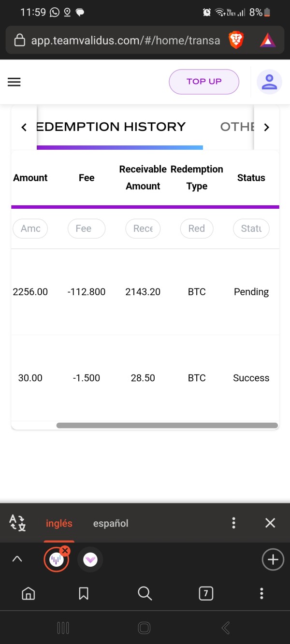Show the 7 open tabs
The width and height of the screenshot is (290, 644).
coord(206,593)
